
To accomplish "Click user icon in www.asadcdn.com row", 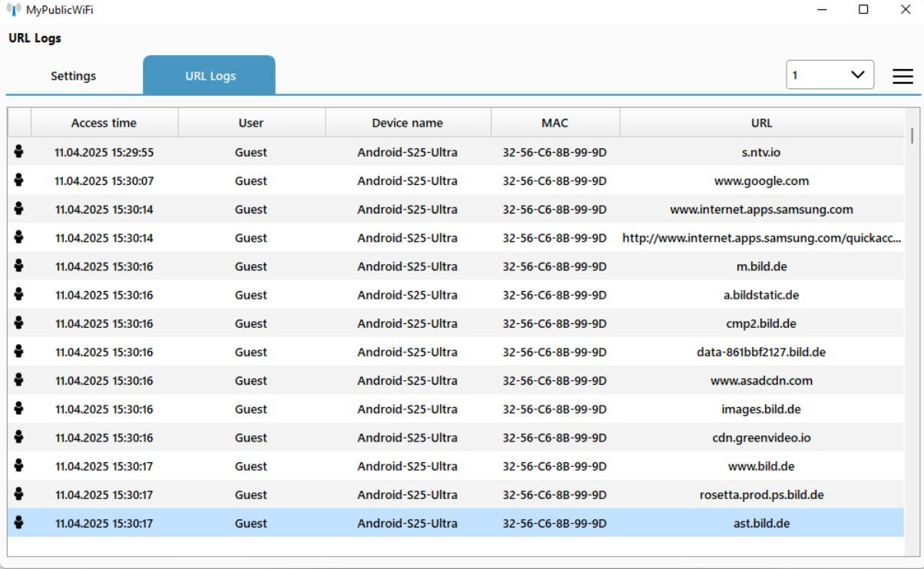I will [18, 380].
